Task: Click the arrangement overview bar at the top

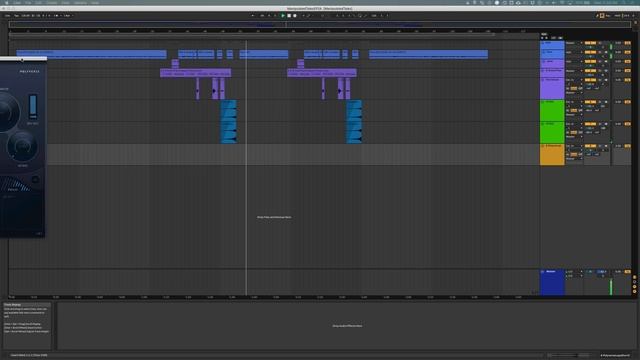Action: pos(320,25)
